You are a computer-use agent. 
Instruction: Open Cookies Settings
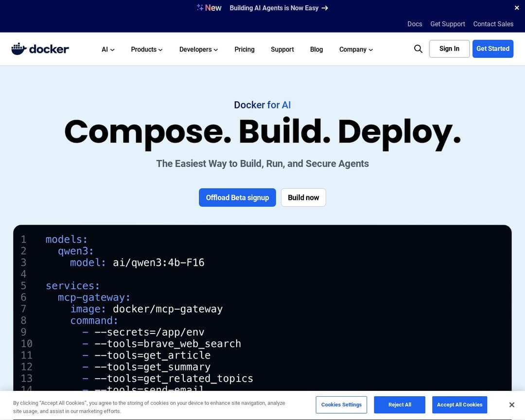[x=341, y=404]
